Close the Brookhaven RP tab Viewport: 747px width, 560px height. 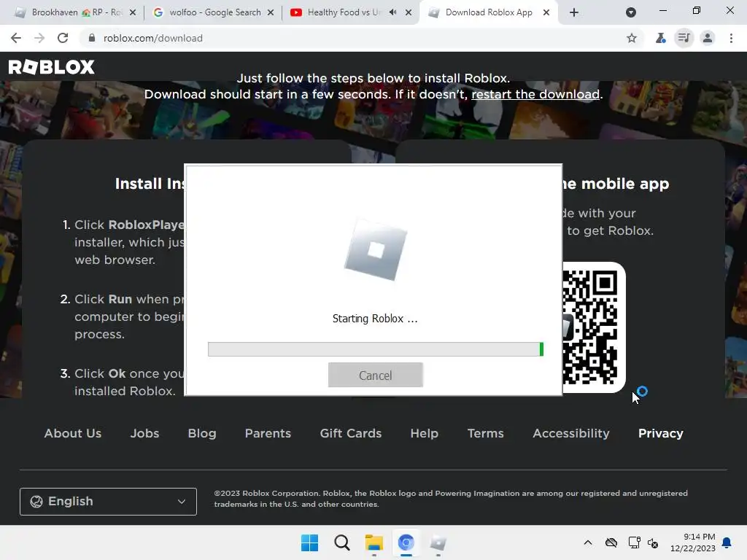click(133, 12)
